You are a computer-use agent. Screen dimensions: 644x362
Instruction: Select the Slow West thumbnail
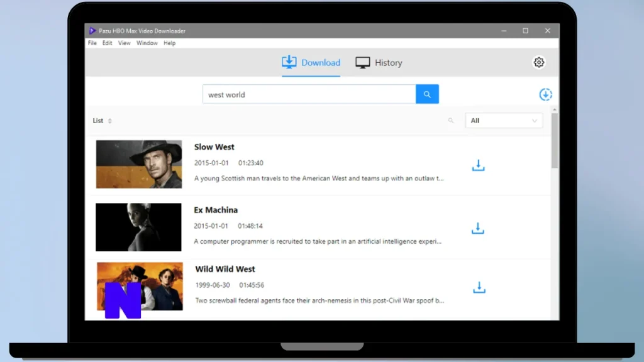[x=139, y=164]
